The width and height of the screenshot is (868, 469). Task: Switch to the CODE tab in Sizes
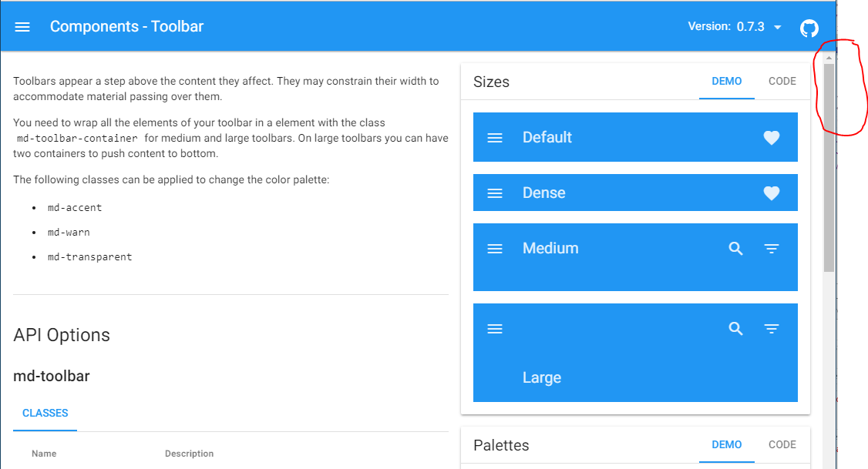click(782, 82)
